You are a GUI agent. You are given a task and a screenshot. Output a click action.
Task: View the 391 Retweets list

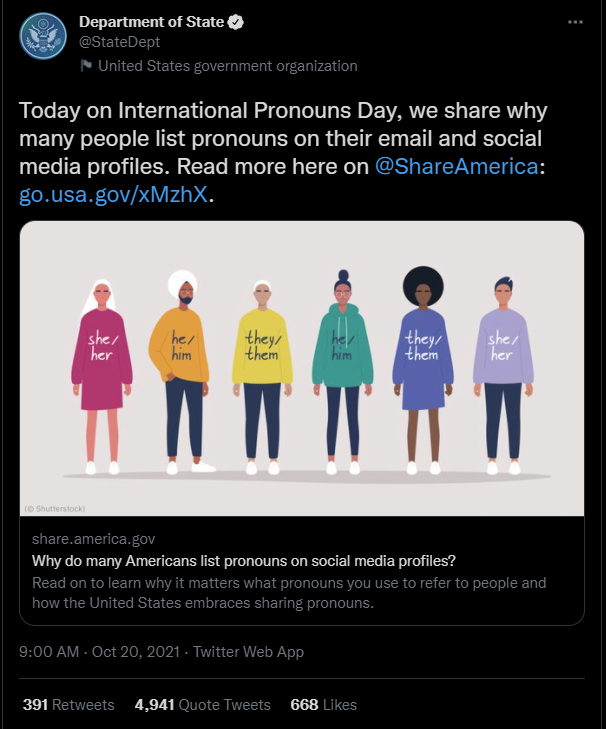click(68, 705)
